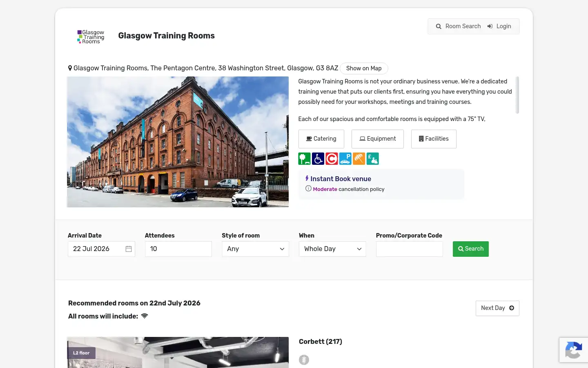Go to the Next Day button
Screen dimensions: 588x368
click(x=497, y=308)
